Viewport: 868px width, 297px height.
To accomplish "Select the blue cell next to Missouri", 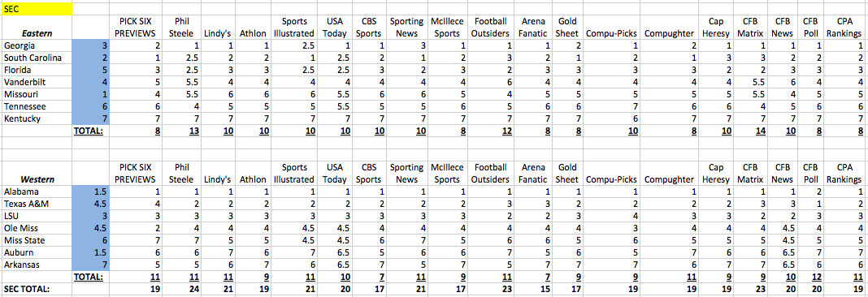I will 91,95.
